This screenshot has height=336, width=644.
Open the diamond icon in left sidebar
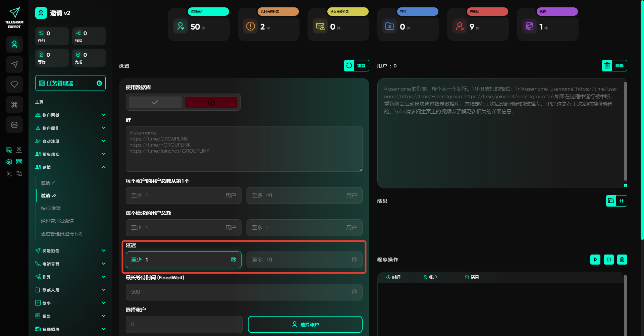[x=14, y=85]
